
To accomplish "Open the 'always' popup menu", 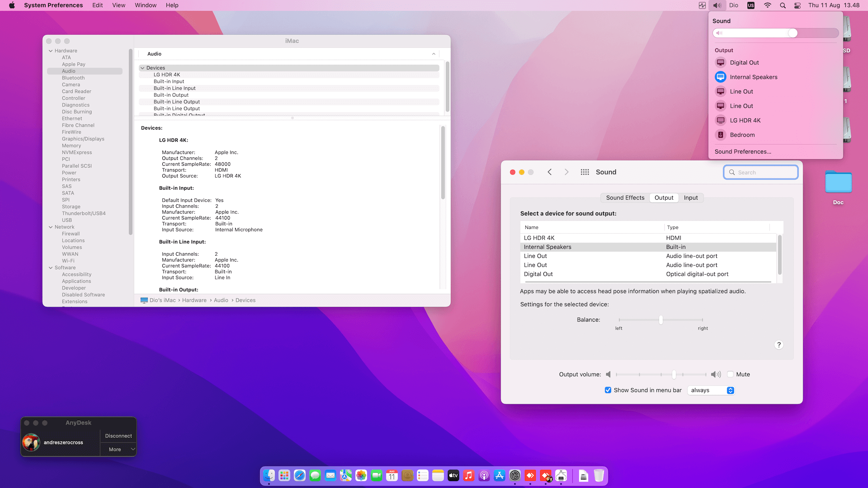I will click(x=711, y=390).
